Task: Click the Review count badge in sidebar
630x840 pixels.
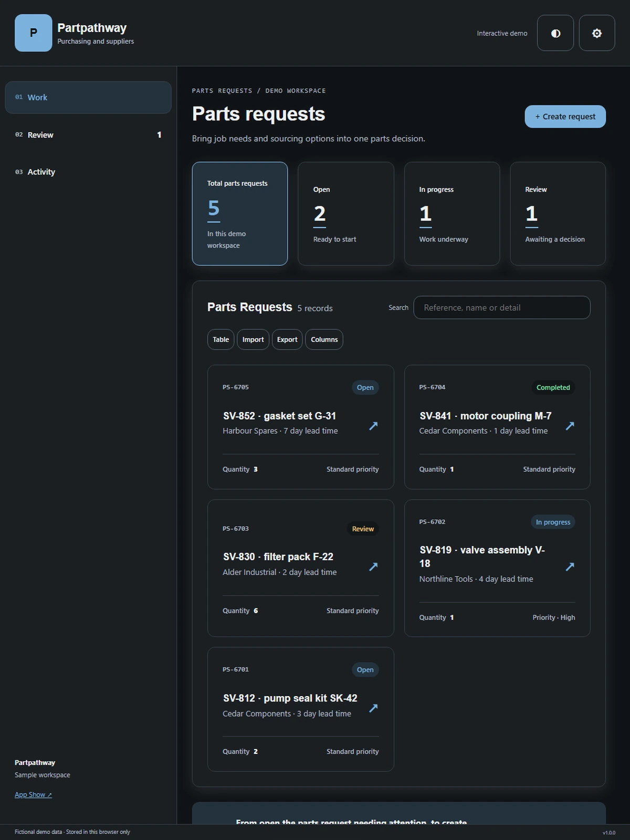Action: (x=159, y=135)
